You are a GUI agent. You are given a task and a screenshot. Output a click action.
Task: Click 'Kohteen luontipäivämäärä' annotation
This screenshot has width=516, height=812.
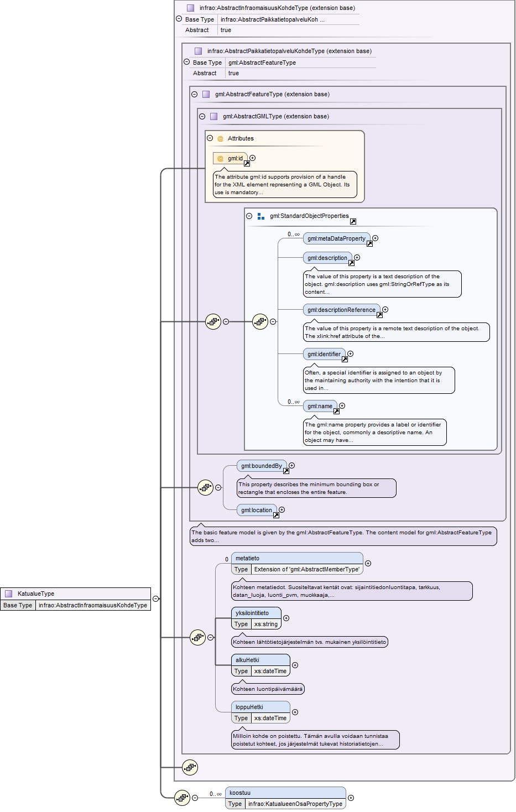coord(268,689)
